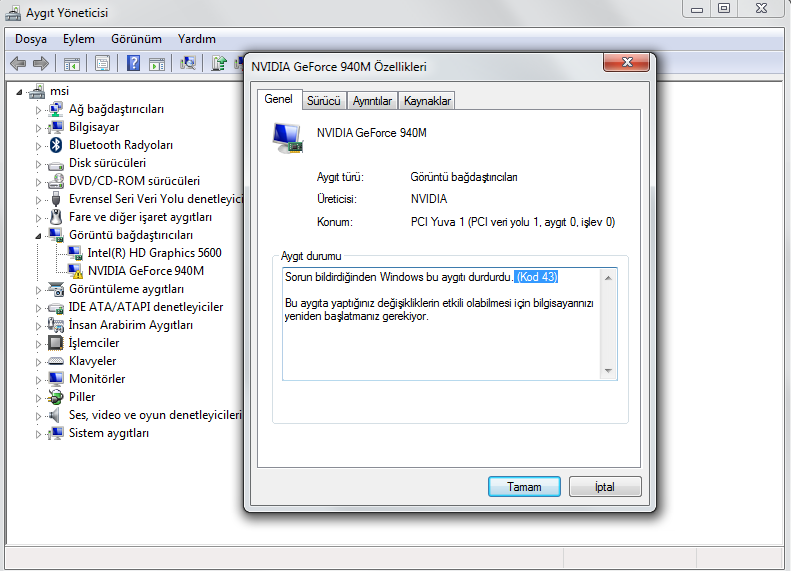Select the Bilgisayar tree label
The width and height of the screenshot is (791, 571).
(94, 127)
